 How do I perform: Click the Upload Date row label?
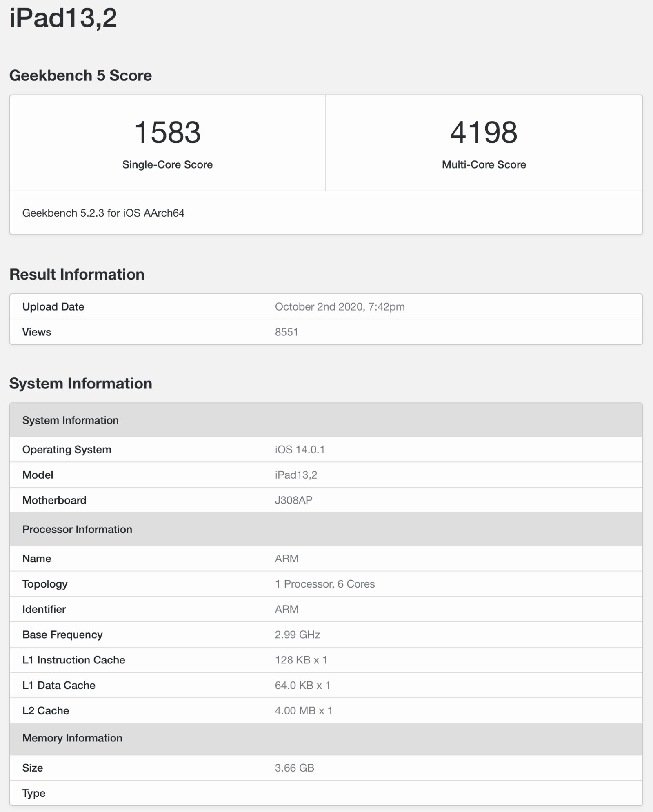[53, 307]
